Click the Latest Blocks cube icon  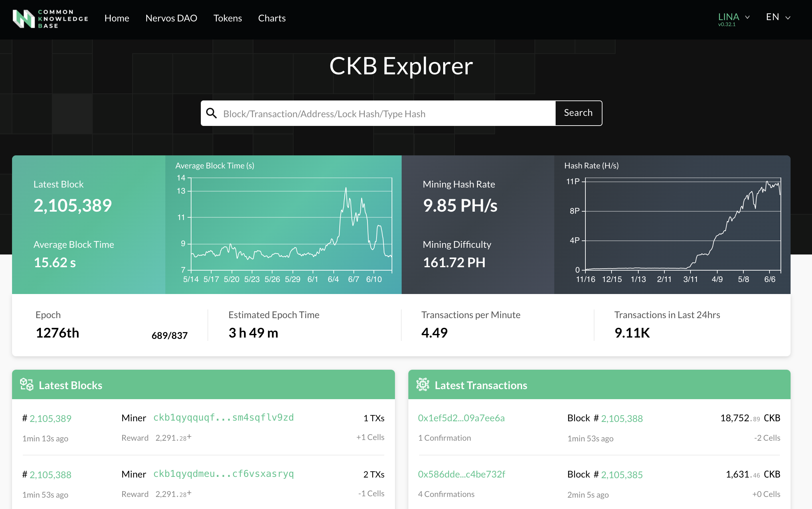[x=26, y=384]
